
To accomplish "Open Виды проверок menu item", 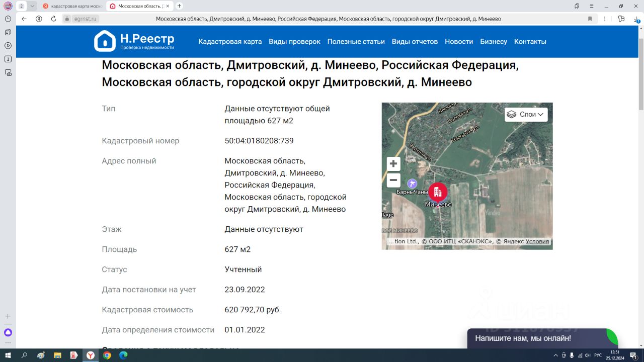I will (x=294, y=42).
